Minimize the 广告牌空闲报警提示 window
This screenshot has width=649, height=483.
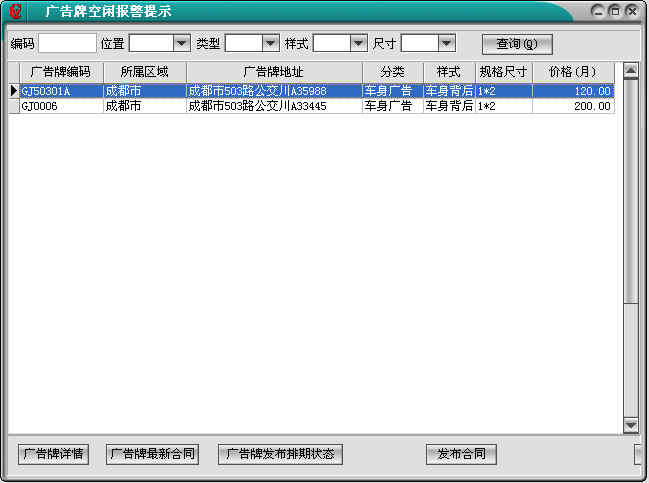click(598, 11)
